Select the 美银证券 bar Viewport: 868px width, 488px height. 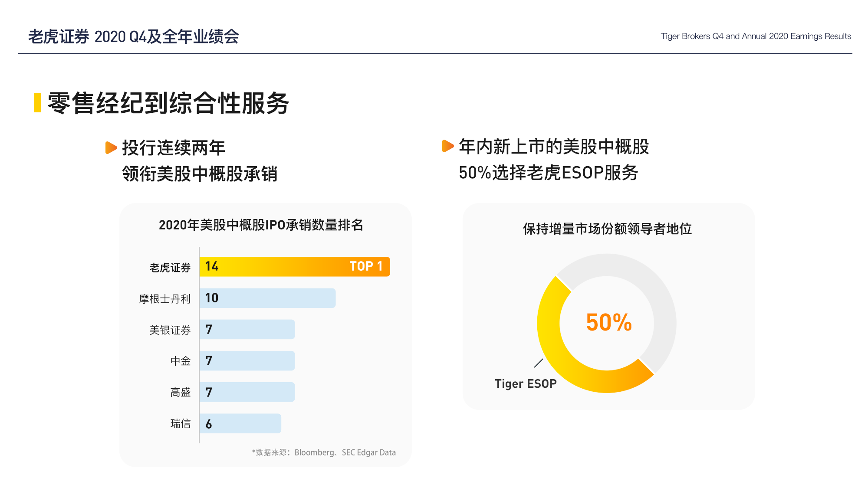click(x=247, y=329)
